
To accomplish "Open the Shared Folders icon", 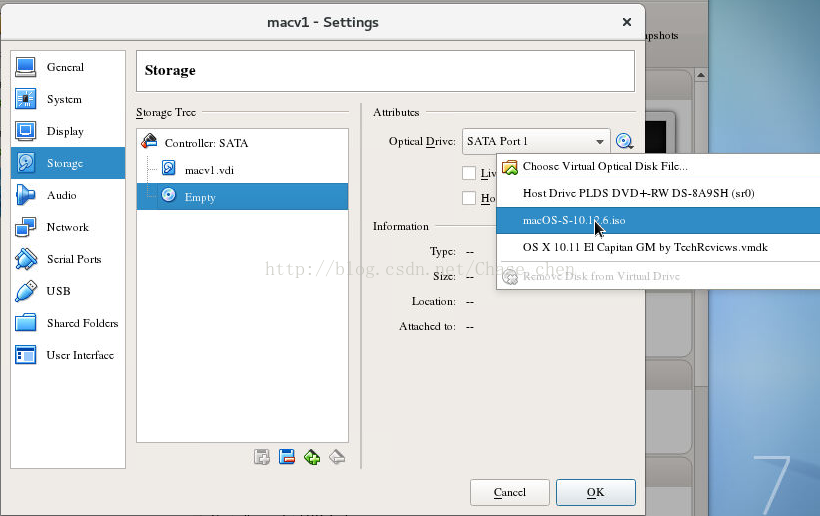I will 26,323.
